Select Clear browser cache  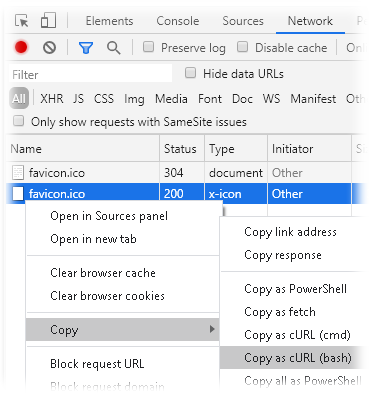pyautogui.click(x=103, y=273)
